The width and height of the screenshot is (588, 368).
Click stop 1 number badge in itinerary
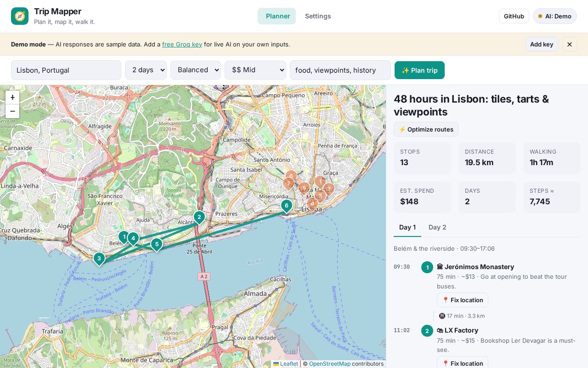[x=427, y=267]
